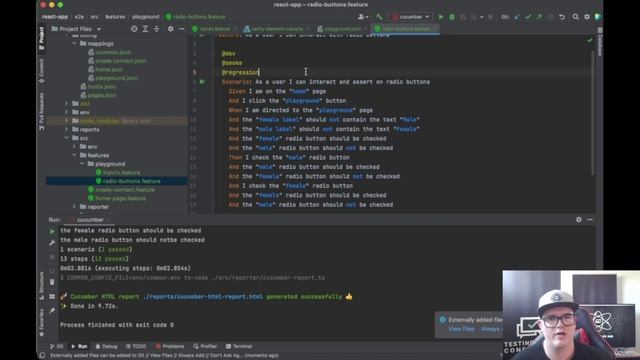Select inputs.feature in project tree
640x360 pixels.
[x=121, y=172]
